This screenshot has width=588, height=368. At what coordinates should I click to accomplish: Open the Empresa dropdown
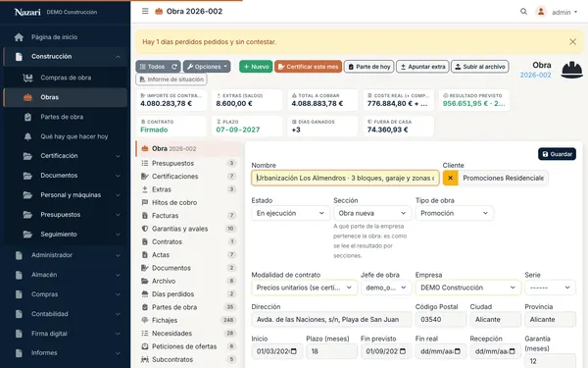point(468,288)
